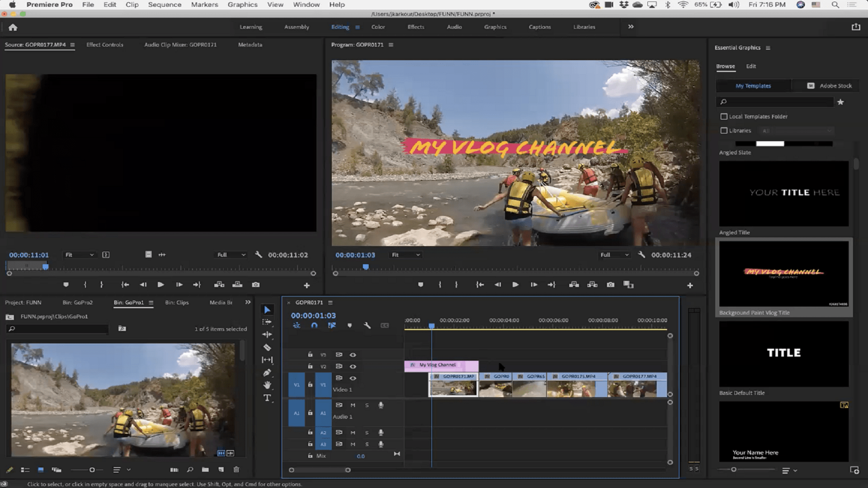
Task: Enable Local Templates Folder checkbox
Action: click(724, 117)
